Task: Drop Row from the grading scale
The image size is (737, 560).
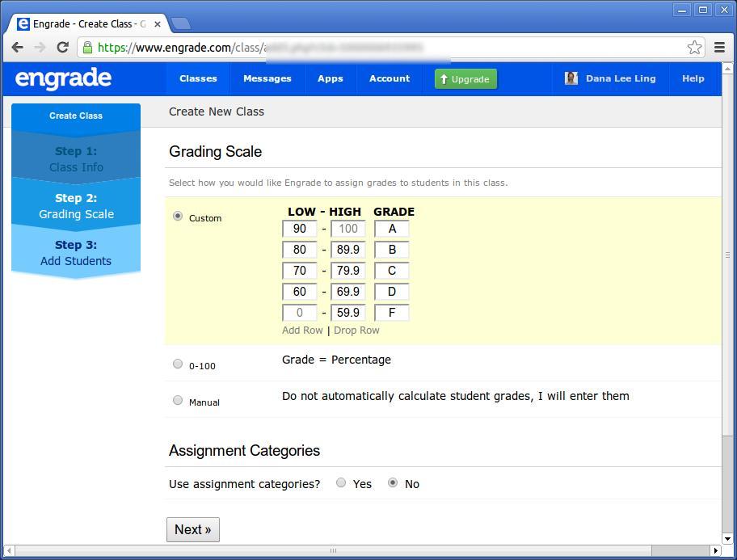Action: tap(356, 330)
